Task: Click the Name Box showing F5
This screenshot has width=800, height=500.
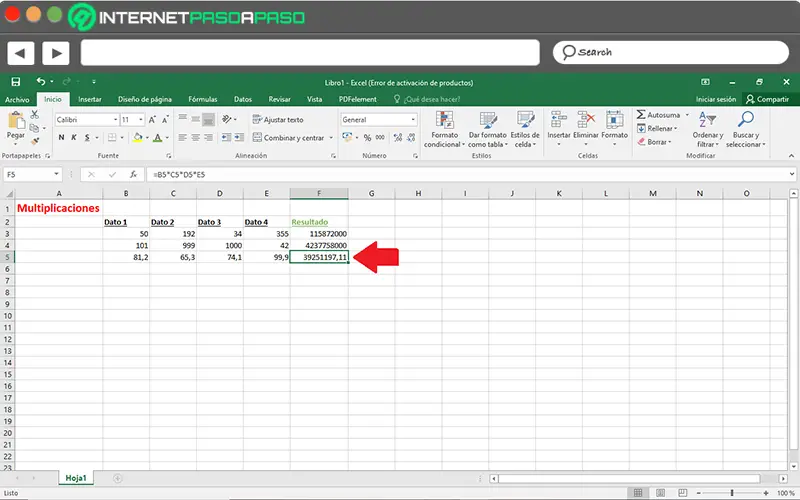Action: tap(32, 174)
